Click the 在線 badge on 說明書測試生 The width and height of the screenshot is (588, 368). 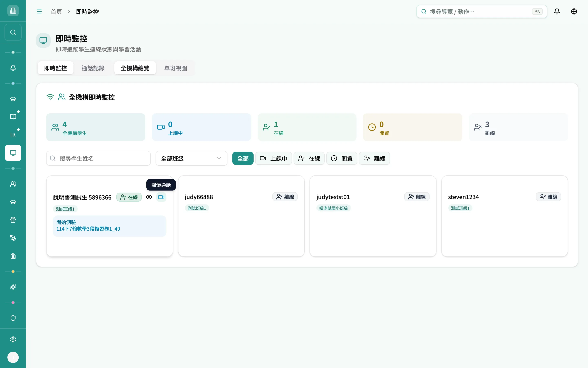click(x=129, y=197)
